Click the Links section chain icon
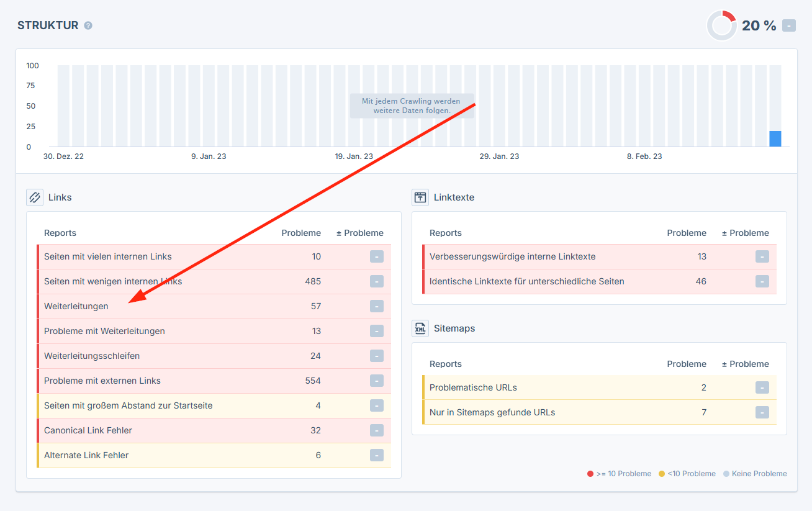The image size is (812, 511). pos(35,197)
